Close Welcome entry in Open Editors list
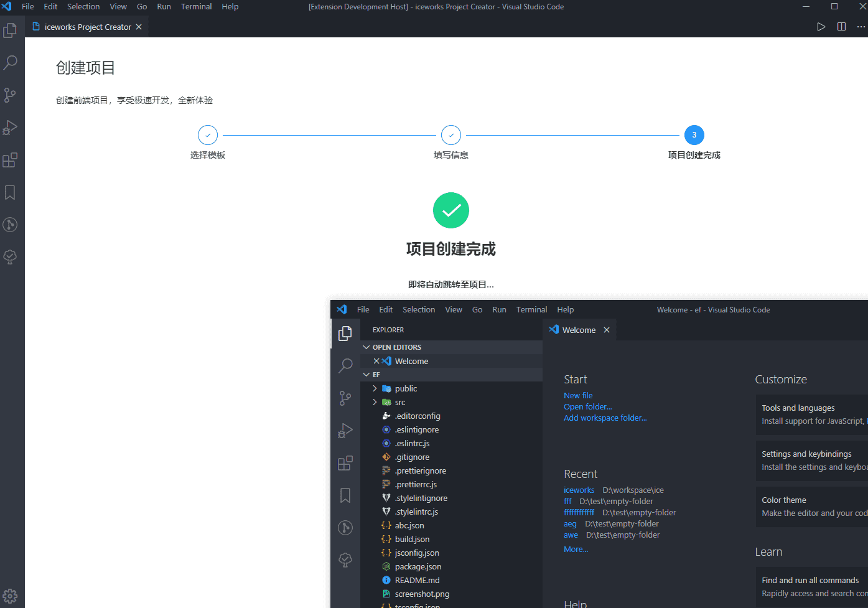The image size is (868, 608). [376, 361]
